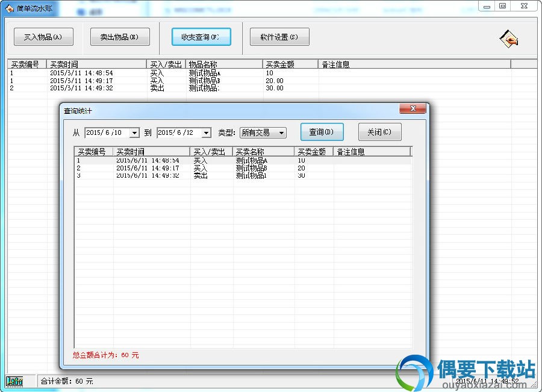Click the app icon in the title bar
542x392 pixels.
pyautogui.click(x=10, y=8)
